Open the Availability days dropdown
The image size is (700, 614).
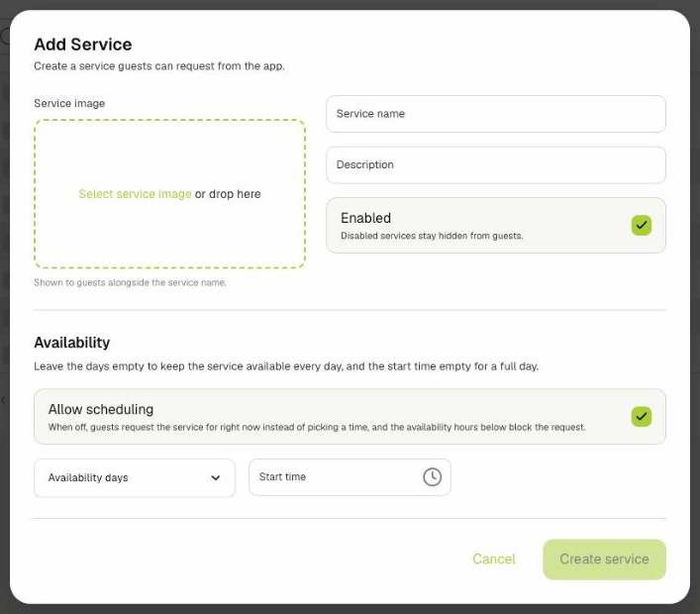click(135, 477)
